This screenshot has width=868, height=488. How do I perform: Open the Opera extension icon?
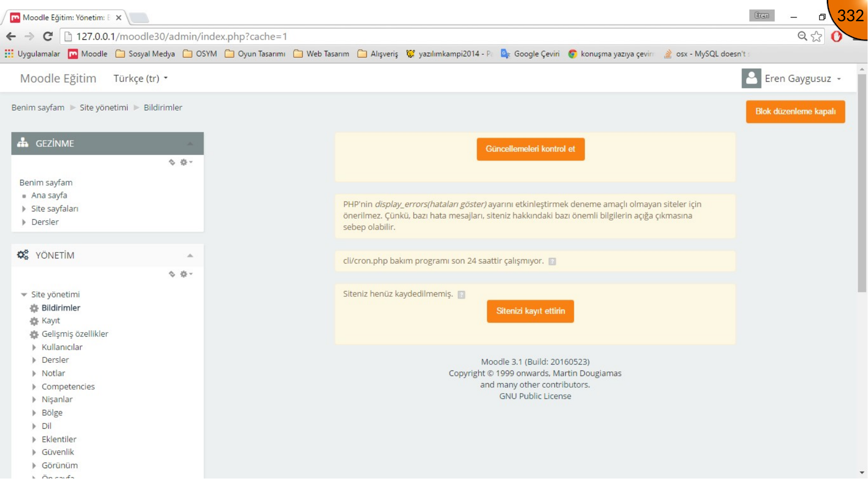(836, 37)
